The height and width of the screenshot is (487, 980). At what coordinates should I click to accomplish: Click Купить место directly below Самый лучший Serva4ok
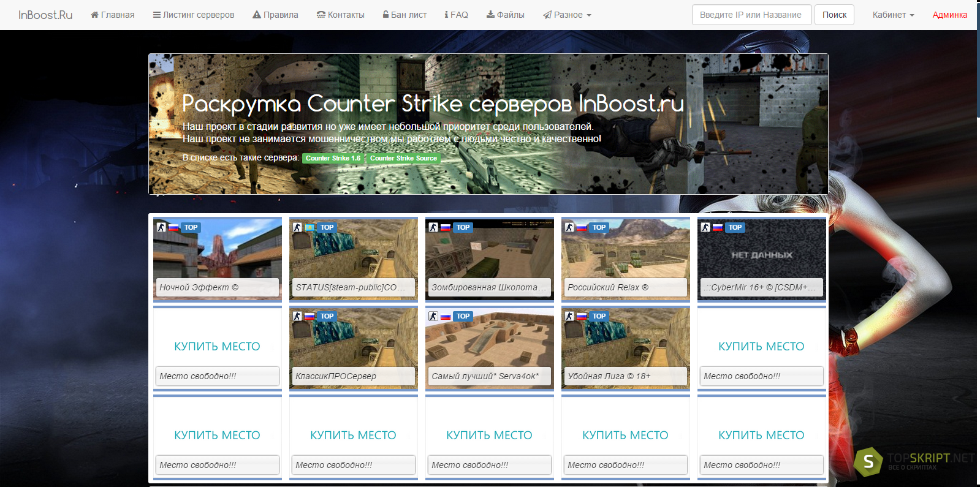[x=489, y=436]
